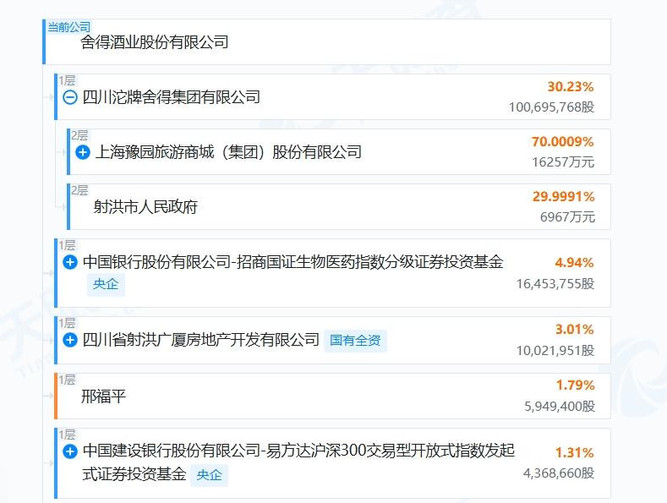This screenshot has height=503, width=667.
Task: Open 四川沱牌舍得集团有限公司 company link
Action: [171, 97]
